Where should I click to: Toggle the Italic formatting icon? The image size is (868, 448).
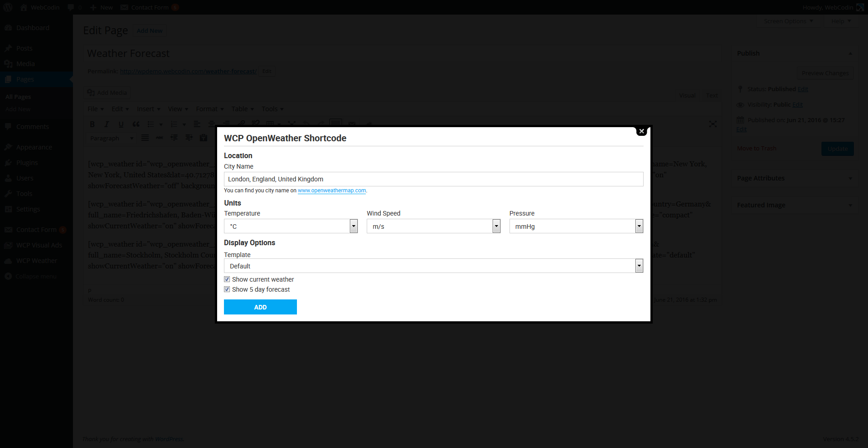pyautogui.click(x=107, y=124)
